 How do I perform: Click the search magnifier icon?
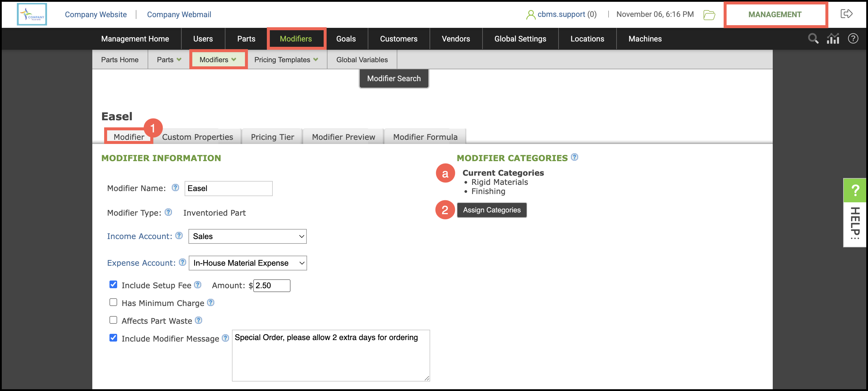coord(813,39)
